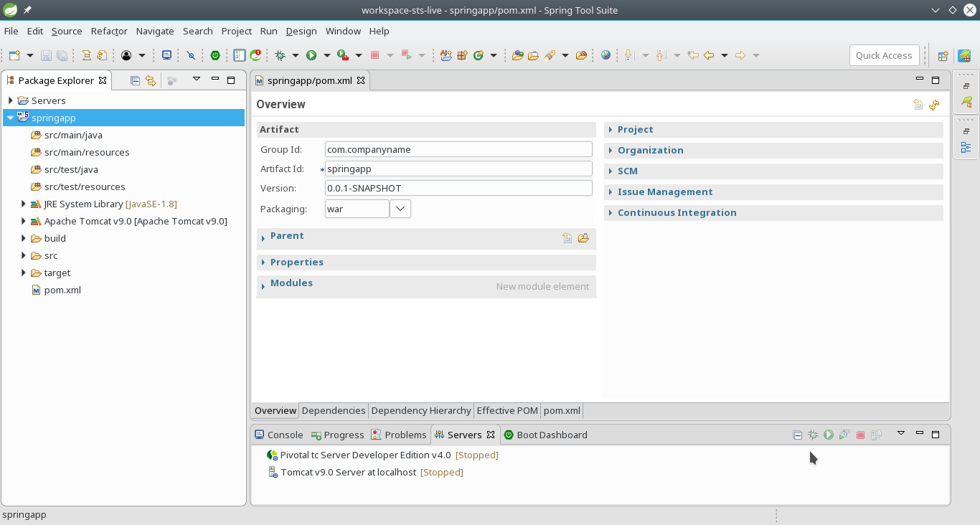The height and width of the screenshot is (525, 980).
Task: Click the Parent section hyperlink
Action: coord(287,235)
